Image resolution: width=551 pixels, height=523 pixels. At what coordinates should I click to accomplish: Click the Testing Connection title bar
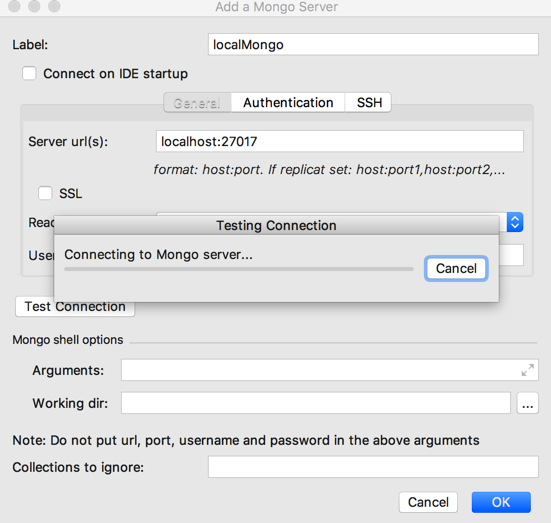(x=277, y=225)
